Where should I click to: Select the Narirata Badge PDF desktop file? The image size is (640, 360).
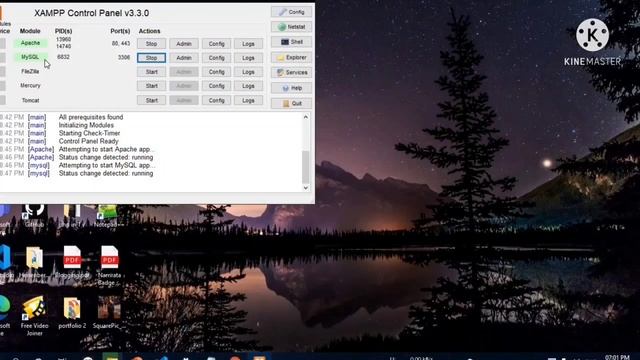click(x=109, y=266)
